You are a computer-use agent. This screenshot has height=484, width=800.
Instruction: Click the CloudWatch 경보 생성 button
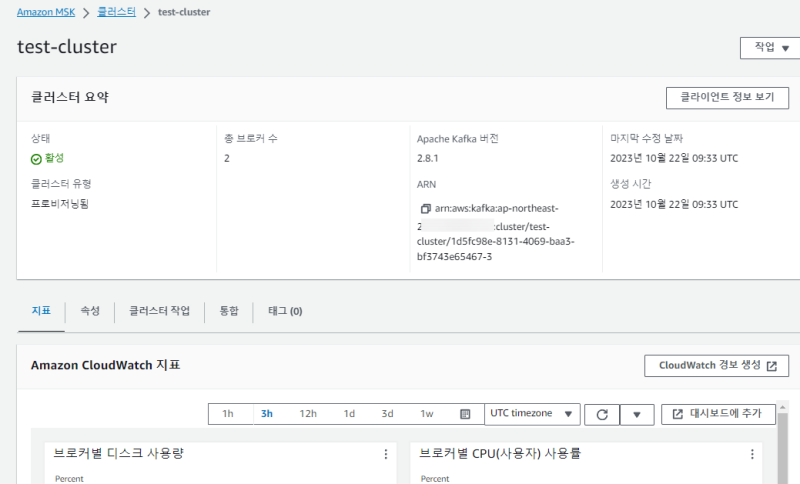tap(716, 365)
